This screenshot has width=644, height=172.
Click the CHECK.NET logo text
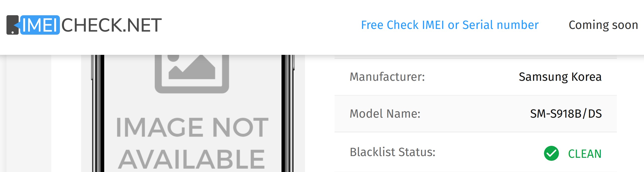pyautogui.click(x=111, y=25)
